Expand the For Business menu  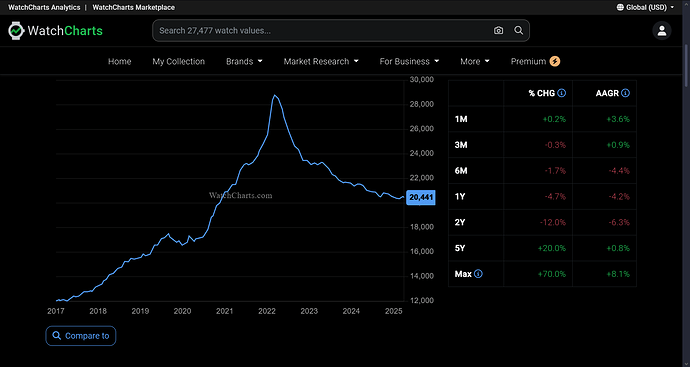point(409,62)
